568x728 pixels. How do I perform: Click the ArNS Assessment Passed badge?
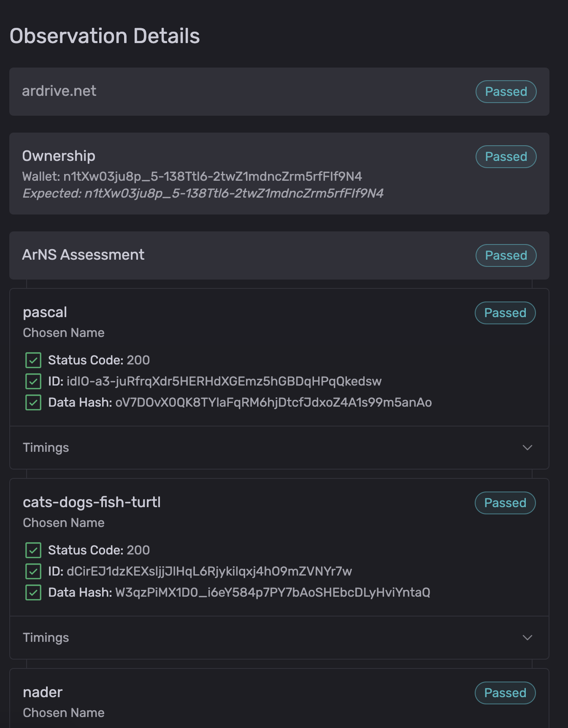tap(506, 255)
